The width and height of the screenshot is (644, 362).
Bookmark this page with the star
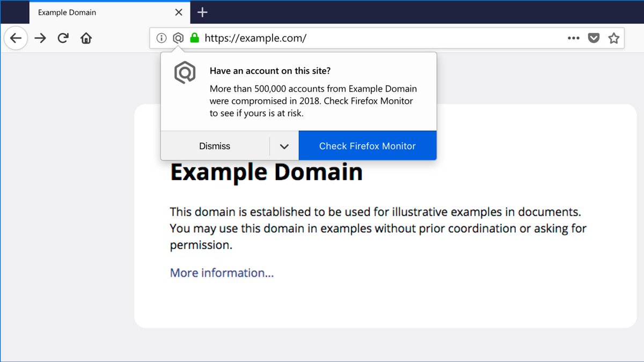click(613, 38)
